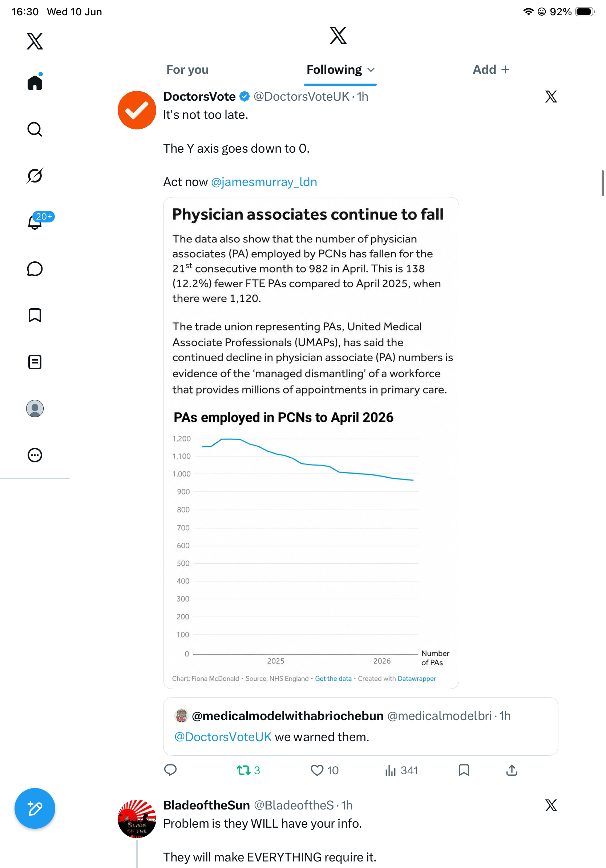Switch to the For you tab
The width and height of the screenshot is (606, 868).
pos(187,69)
